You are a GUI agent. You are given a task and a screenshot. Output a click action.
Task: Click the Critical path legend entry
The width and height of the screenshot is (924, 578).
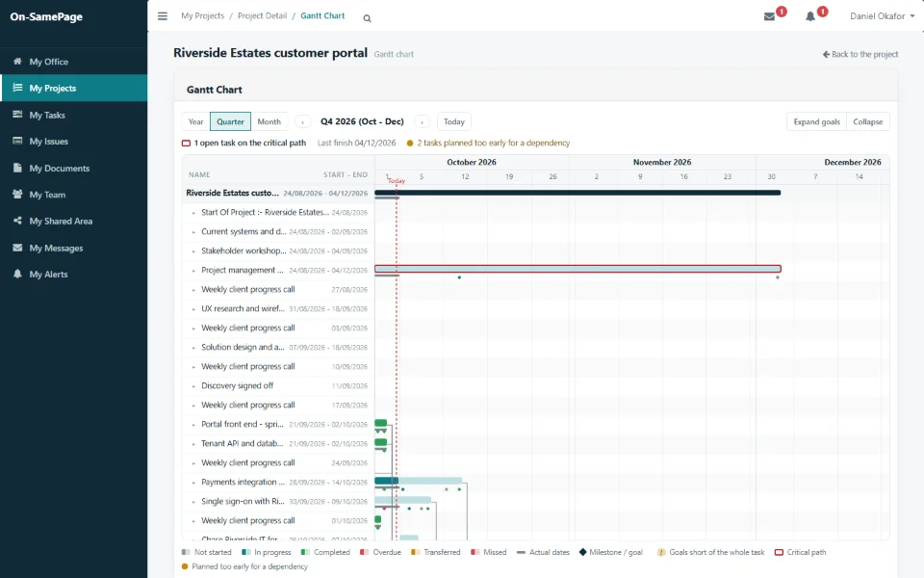(800, 553)
